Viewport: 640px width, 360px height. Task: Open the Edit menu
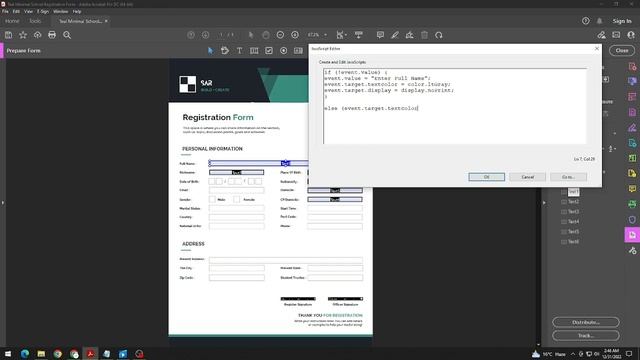point(16,11)
